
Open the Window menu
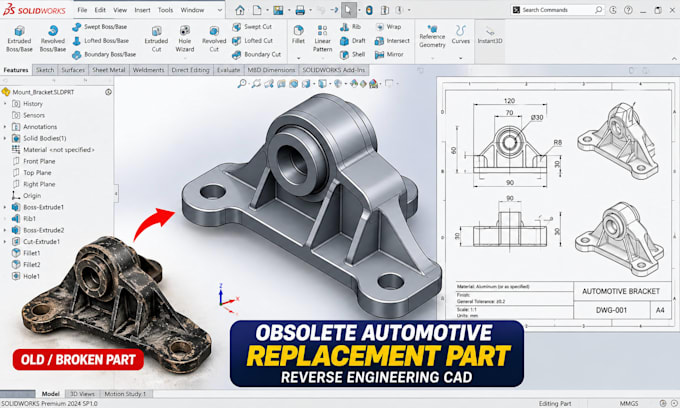[x=192, y=10]
